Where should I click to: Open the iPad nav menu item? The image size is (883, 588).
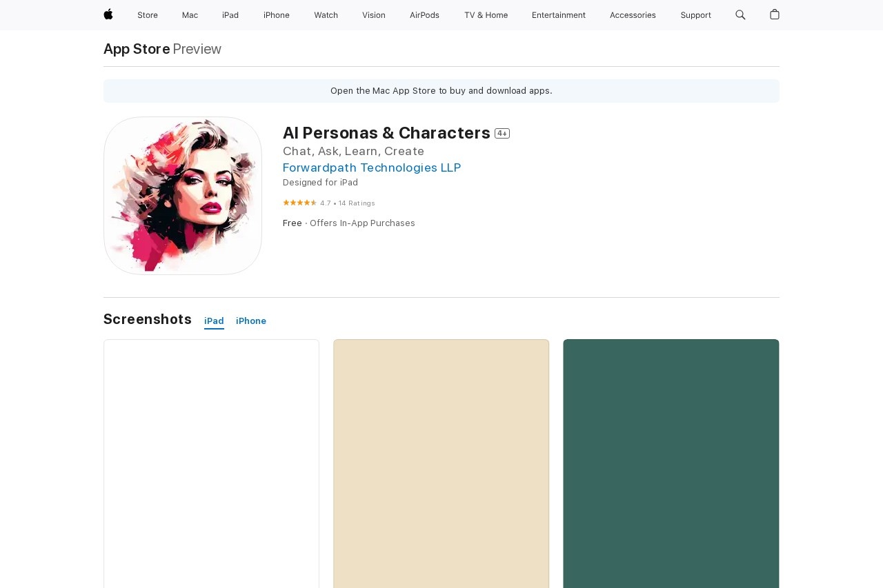pos(230,15)
